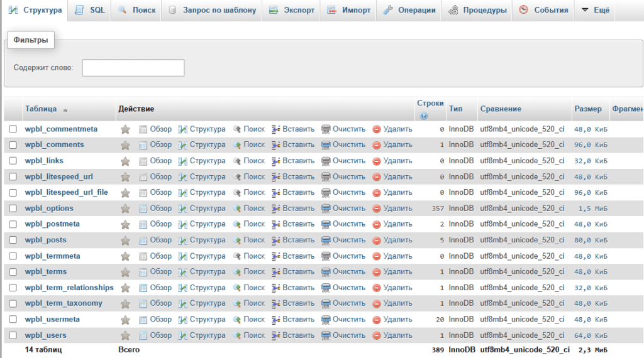Image resolution: width=644 pixels, height=358 pixels.
Task: Click the structure icon for wpbl_users
Action: (x=183, y=336)
